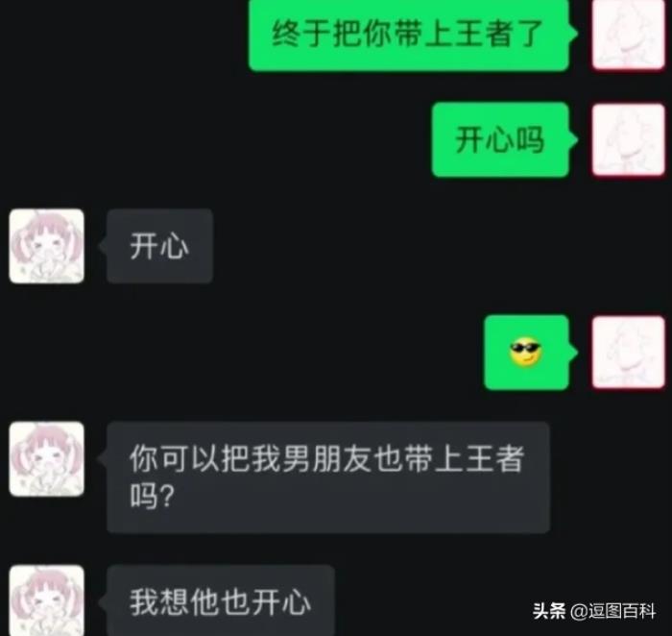Tap pink-haired avatar beside 你可以把我男朋友 message
Viewport: 672px width, 636px height.
point(47,459)
